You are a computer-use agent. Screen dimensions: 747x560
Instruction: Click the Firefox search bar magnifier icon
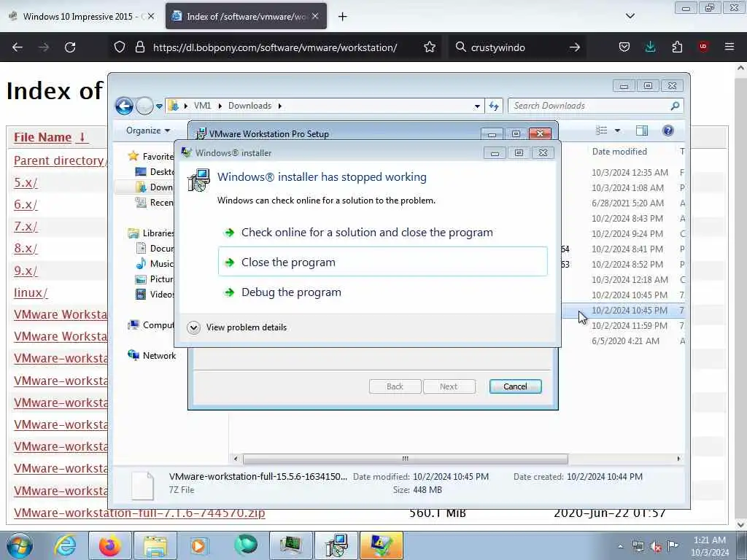tap(460, 47)
